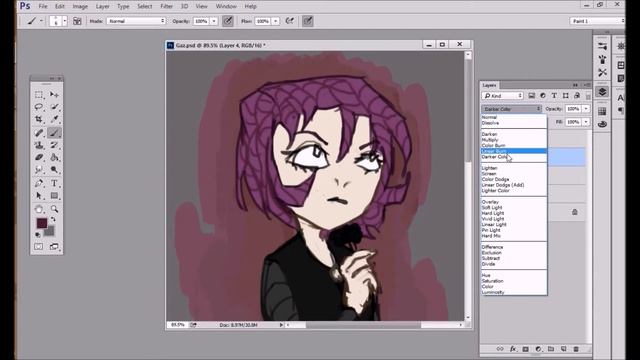Choose Overlay blend mode from list
This screenshot has height=360, width=640.
point(514,202)
